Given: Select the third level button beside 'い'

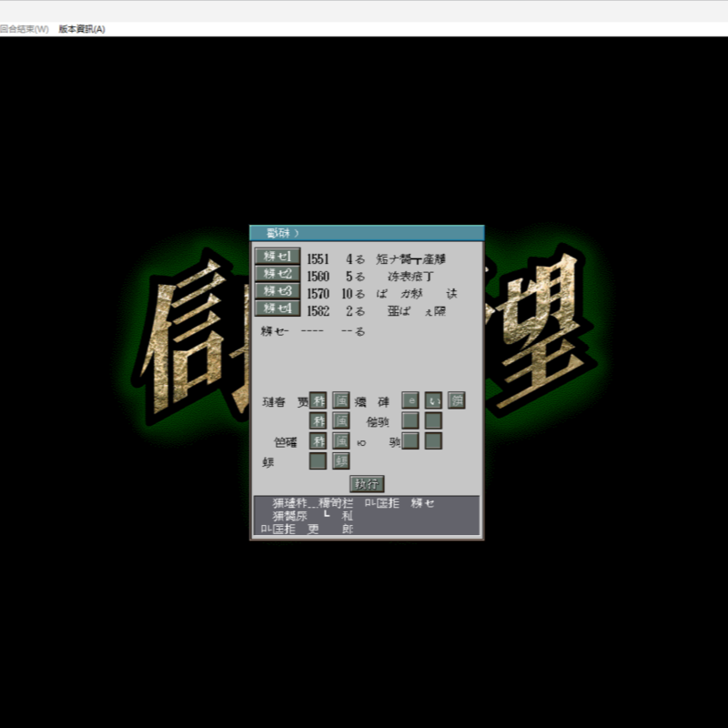Looking at the screenshot, I should [x=457, y=400].
